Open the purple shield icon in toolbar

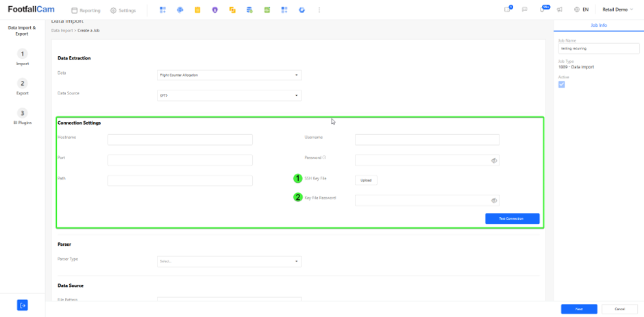click(x=215, y=10)
